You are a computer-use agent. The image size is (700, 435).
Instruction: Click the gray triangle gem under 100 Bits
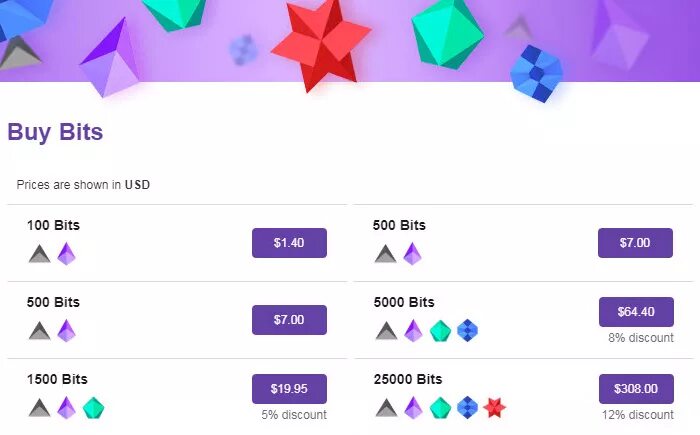(x=39, y=254)
